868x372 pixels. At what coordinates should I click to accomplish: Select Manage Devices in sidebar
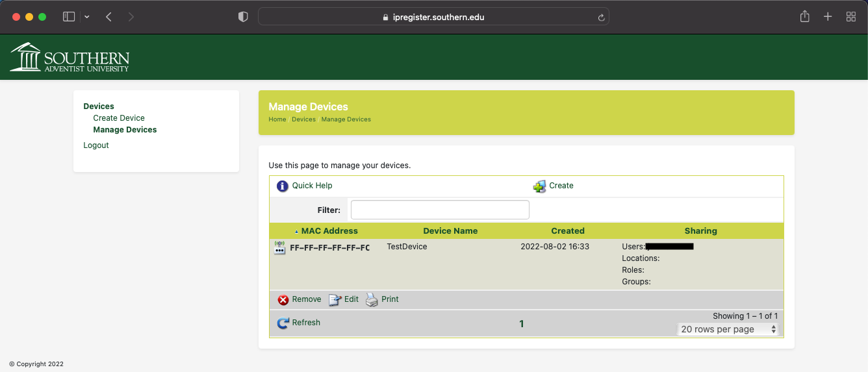pyautogui.click(x=125, y=130)
